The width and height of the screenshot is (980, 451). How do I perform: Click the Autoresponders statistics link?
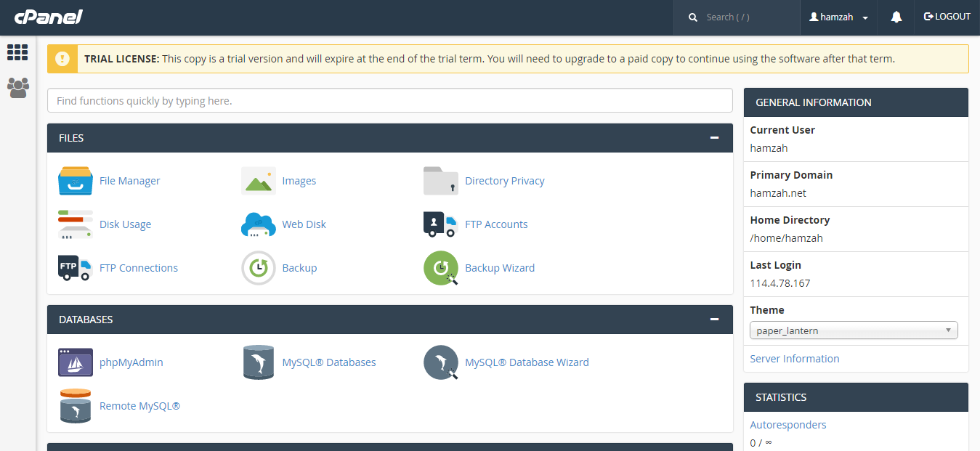pyautogui.click(x=787, y=424)
